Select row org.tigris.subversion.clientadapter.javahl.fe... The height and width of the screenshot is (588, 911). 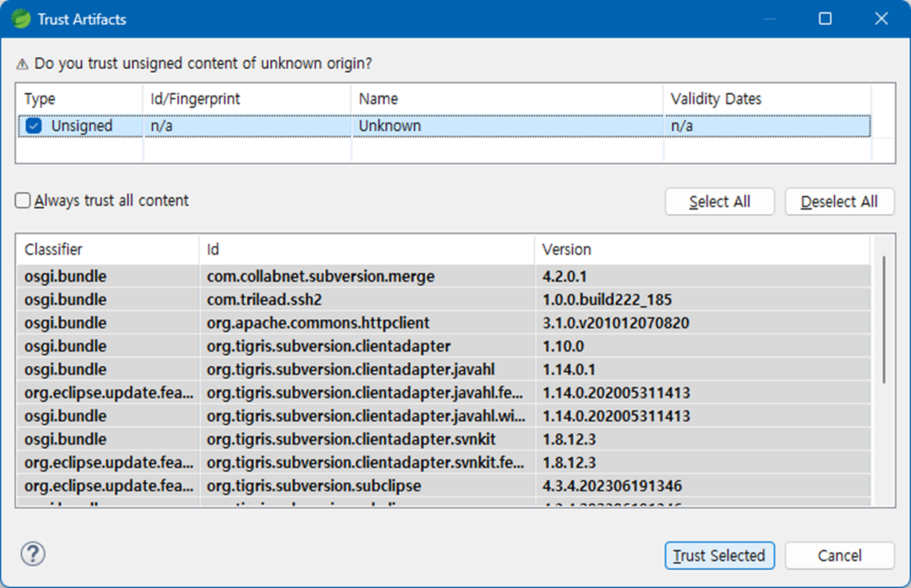pyautogui.click(x=444, y=392)
